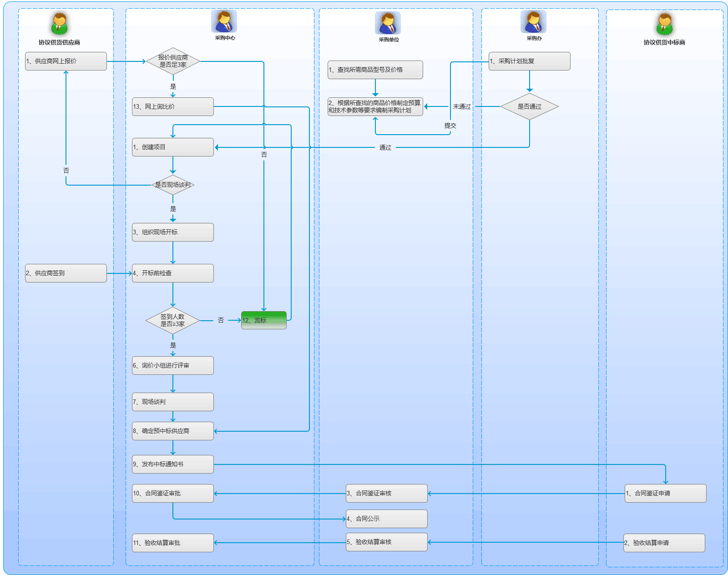Screen dimensions: 728x575
Task: Click the 采购单位 person icon
Action: click(x=388, y=23)
